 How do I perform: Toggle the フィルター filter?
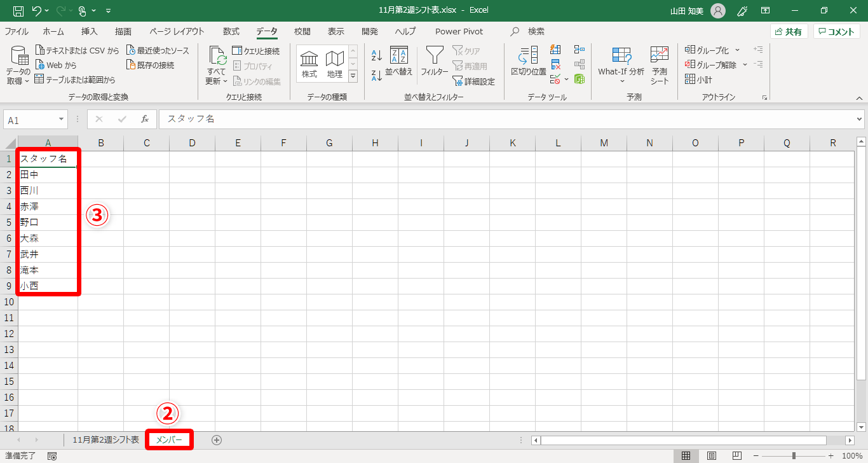coord(435,62)
